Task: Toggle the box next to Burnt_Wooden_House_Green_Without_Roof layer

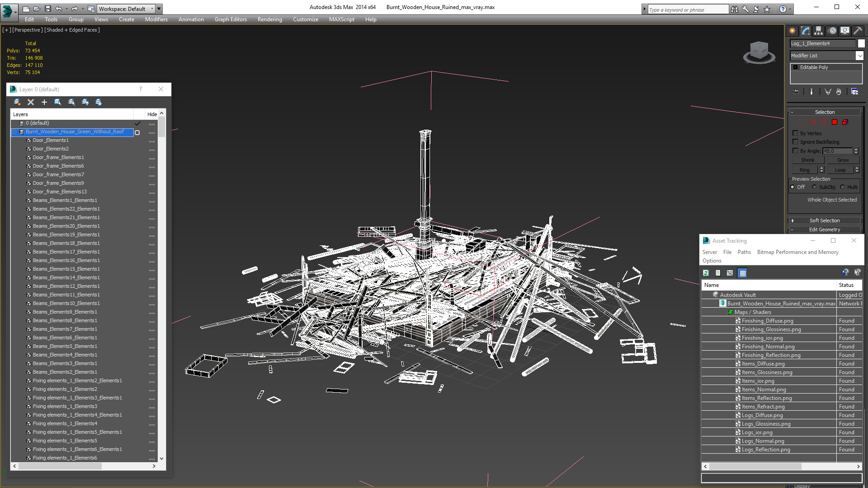Action: coord(137,132)
